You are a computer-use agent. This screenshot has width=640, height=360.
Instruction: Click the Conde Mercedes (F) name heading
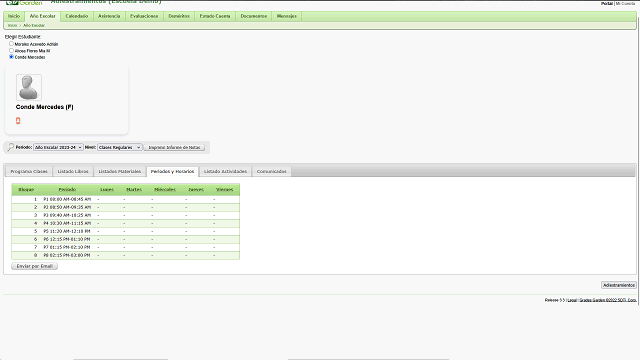pos(44,107)
